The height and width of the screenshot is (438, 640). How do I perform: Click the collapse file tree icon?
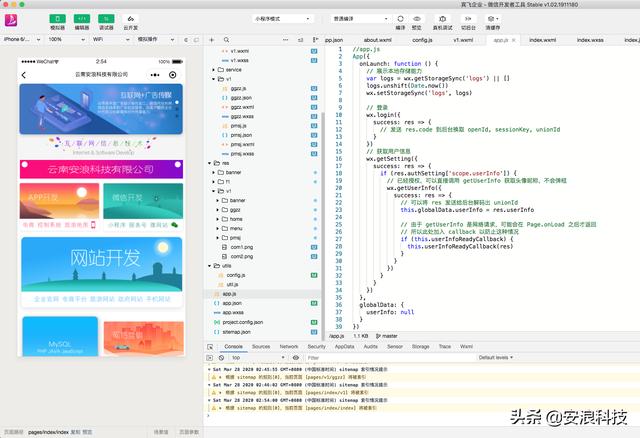point(300,40)
